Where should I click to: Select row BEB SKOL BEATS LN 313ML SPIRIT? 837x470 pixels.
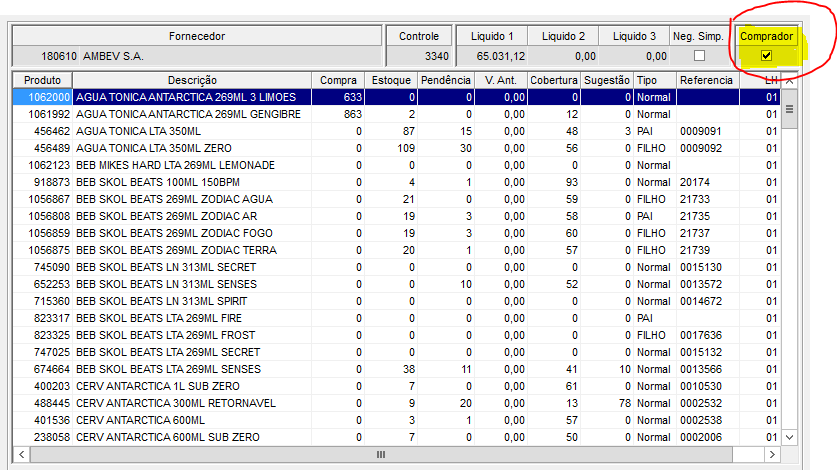397,301
